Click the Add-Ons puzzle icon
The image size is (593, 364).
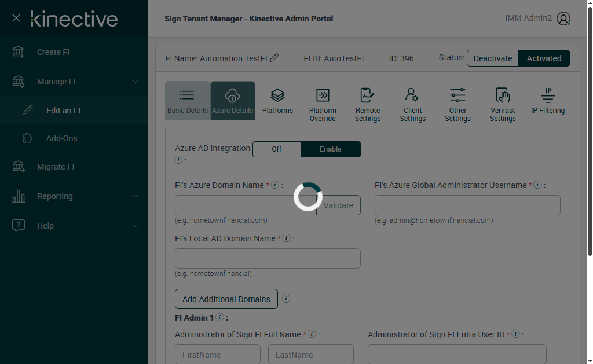[x=28, y=138]
